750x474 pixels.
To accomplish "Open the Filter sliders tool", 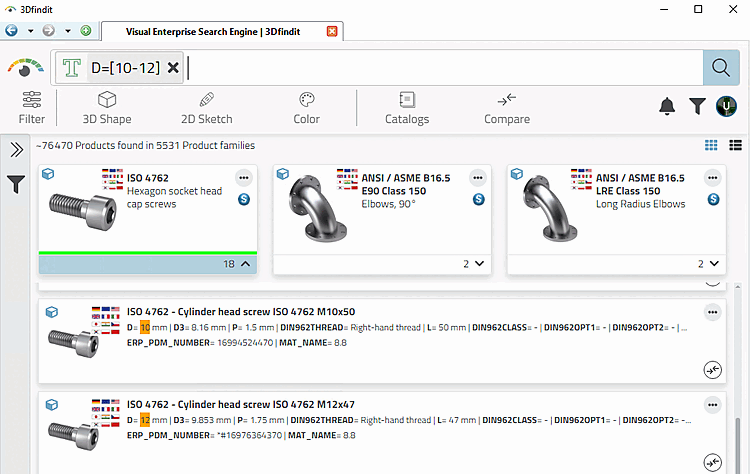I will coord(32,108).
